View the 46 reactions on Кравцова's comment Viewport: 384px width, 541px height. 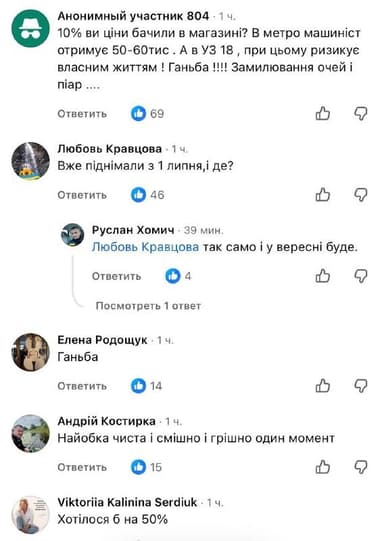[147, 195]
